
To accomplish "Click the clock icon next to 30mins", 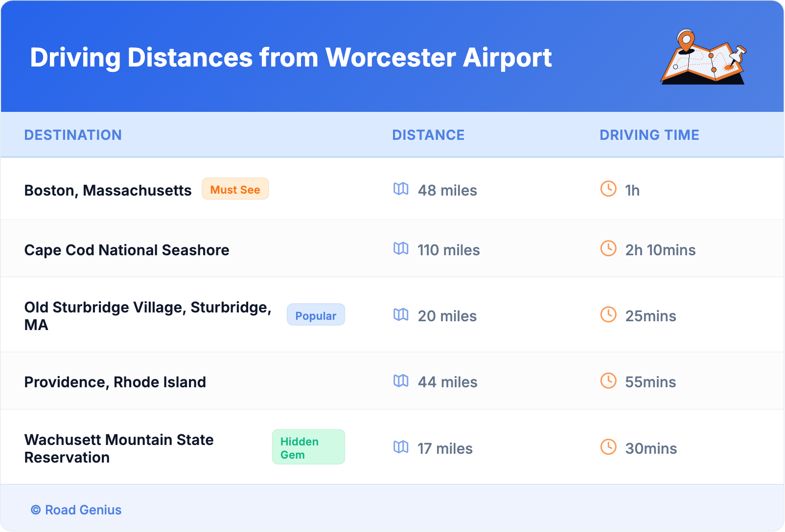I will (x=608, y=447).
